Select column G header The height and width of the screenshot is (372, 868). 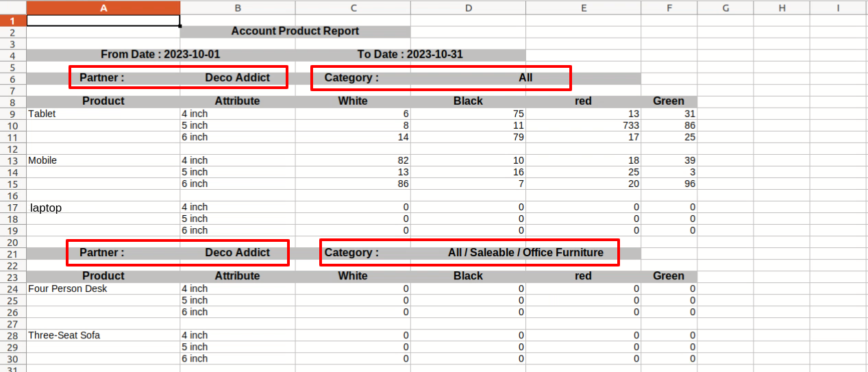coord(725,8)
